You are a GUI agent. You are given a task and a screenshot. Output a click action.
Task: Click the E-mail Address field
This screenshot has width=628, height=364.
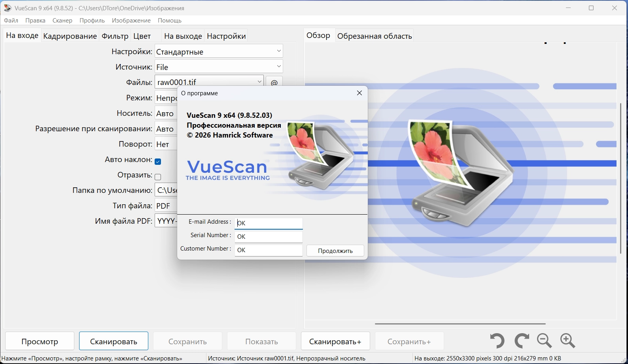click(x=269, y=223)
